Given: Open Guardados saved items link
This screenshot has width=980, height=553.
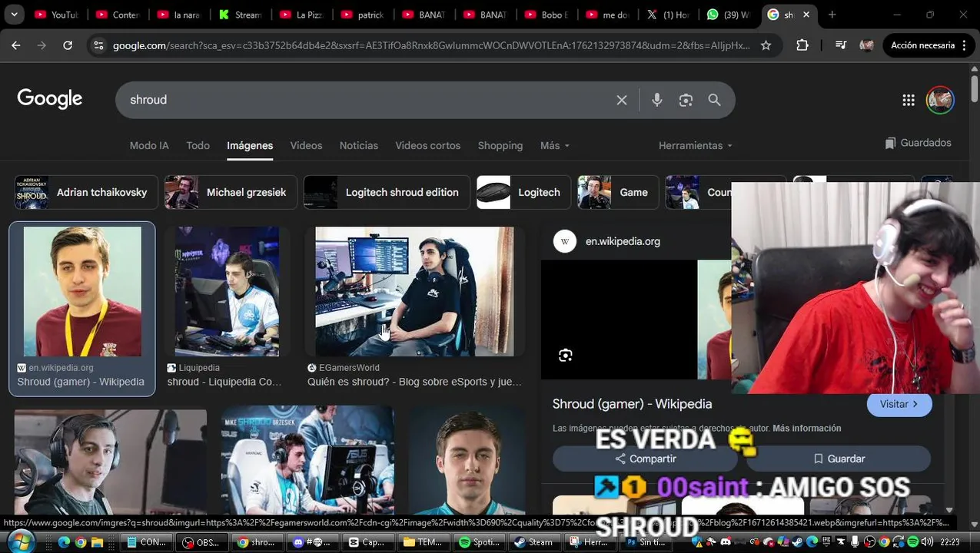Looking at the screenshot, I should (x=918, y=143).
